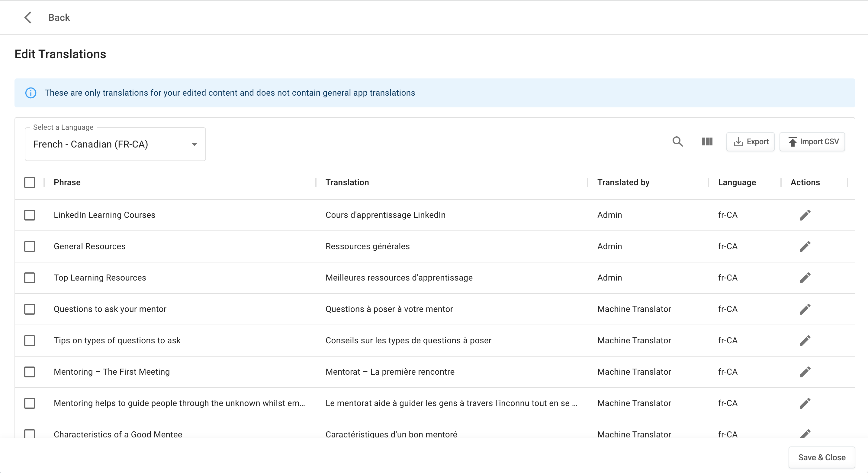The image size is (868, 473).
Task: Tick the General Resources row checkbox
Action: coord(30,246)
